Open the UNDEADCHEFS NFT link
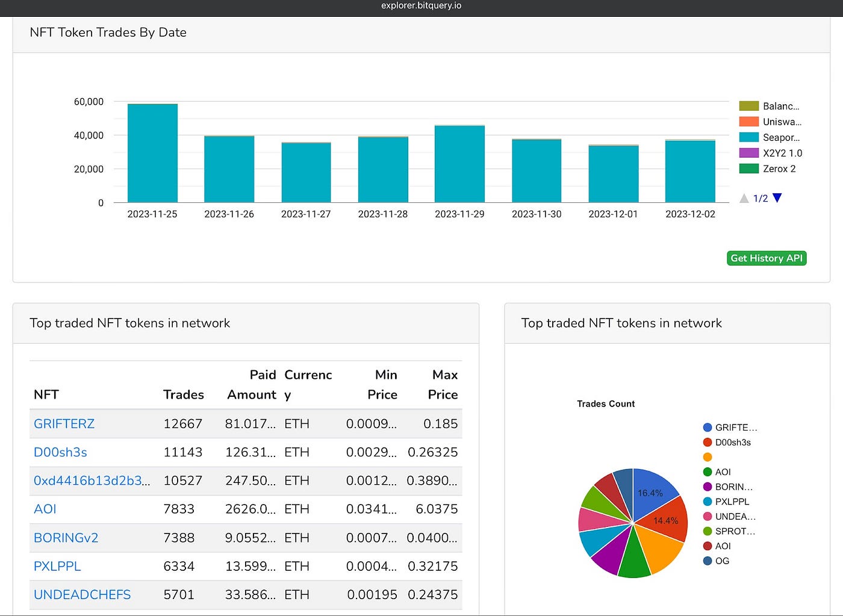 click(82, 595)
